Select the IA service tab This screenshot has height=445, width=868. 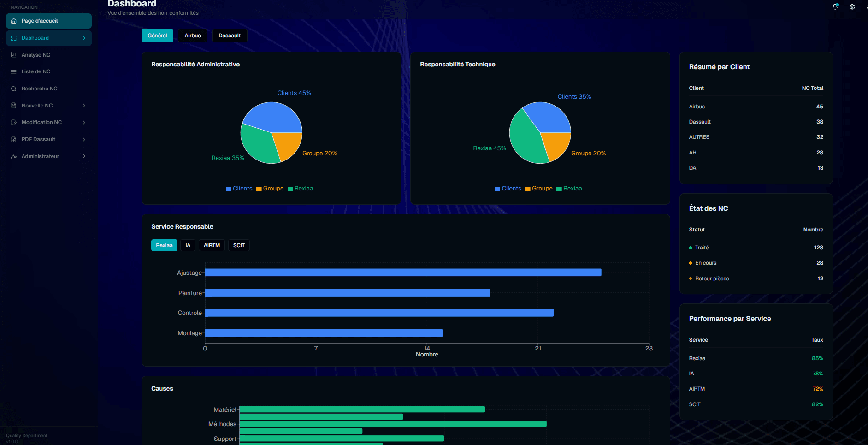[188, 245]
